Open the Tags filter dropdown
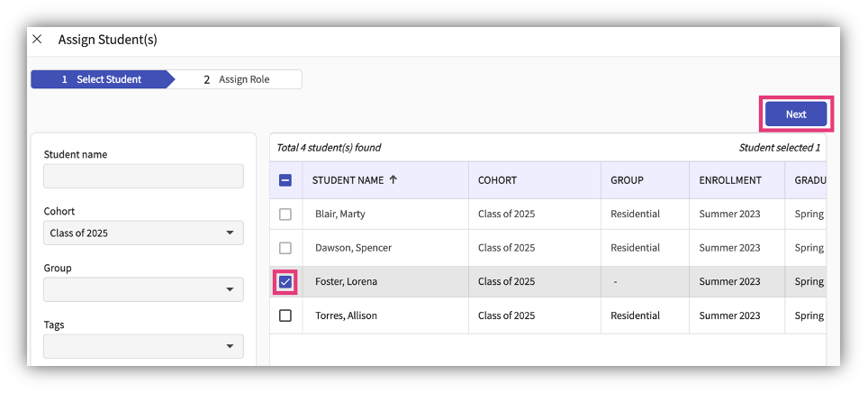This screenshot has width=868, height=393. click(x=143, y=346)
